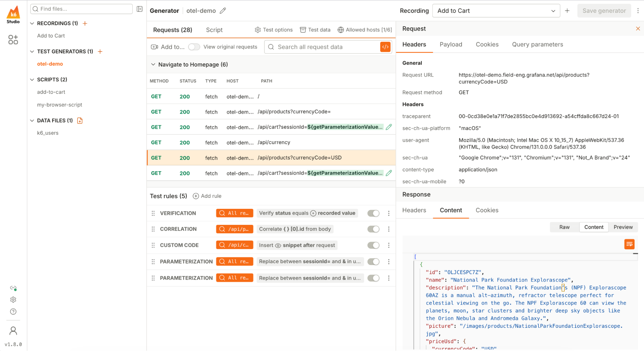Open the Script tab
The width and height of the screenshot is (644, 351).
coord(214,30)
